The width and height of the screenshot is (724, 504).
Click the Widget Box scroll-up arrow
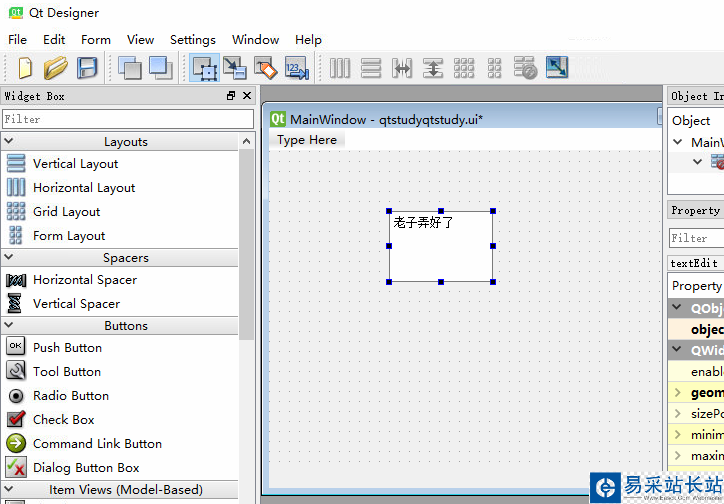pos(247,141)
